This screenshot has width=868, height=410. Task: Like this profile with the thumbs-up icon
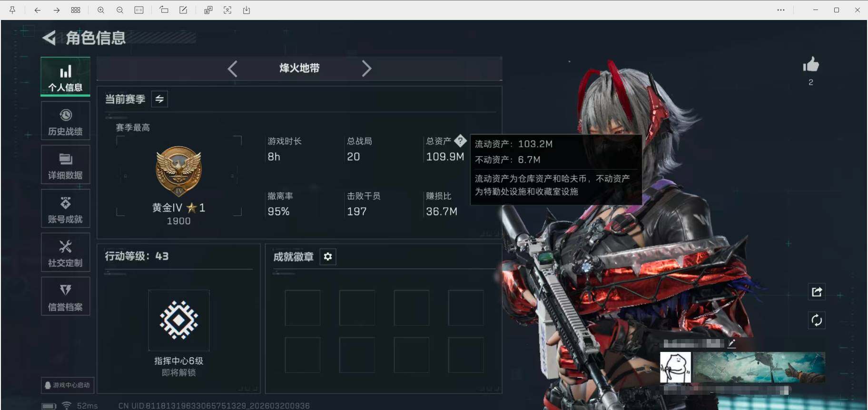tap(811, 64)
